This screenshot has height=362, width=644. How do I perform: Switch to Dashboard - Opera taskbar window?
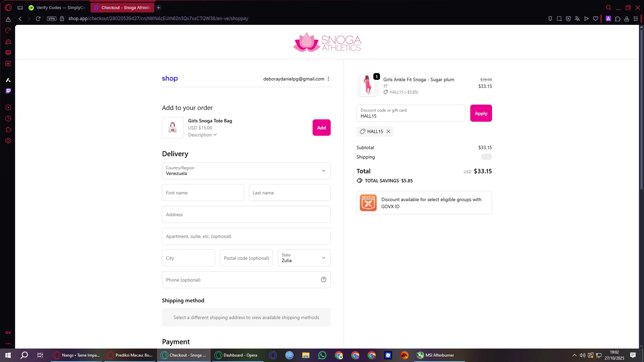click(237, 355)
